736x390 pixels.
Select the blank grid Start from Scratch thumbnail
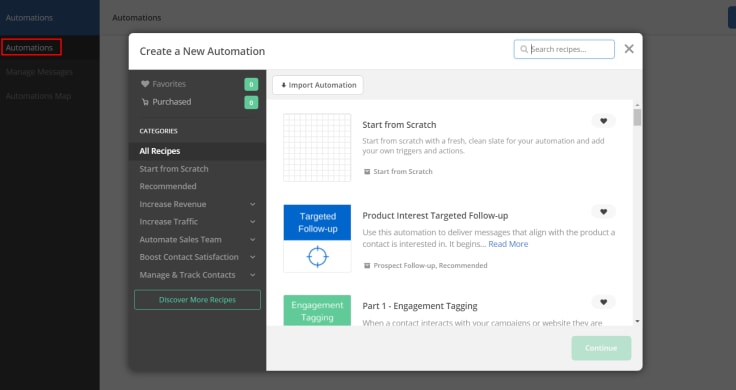tap(317, 147)
